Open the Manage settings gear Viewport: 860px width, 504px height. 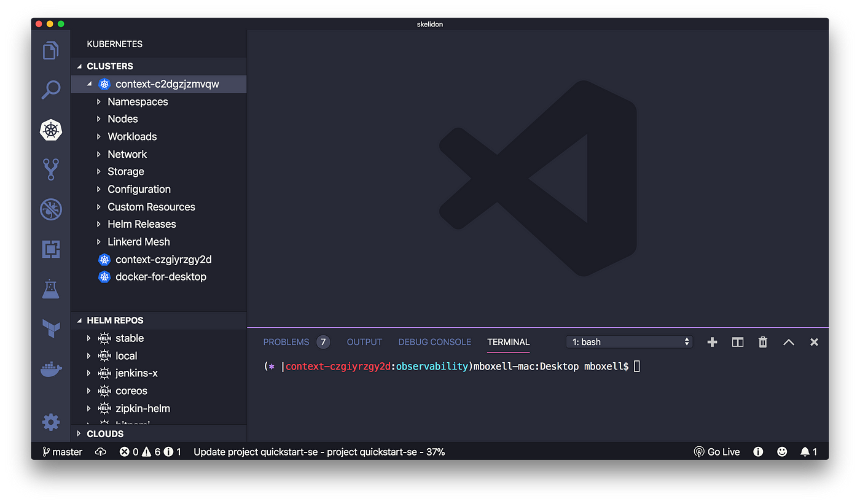tap(51, 422)
